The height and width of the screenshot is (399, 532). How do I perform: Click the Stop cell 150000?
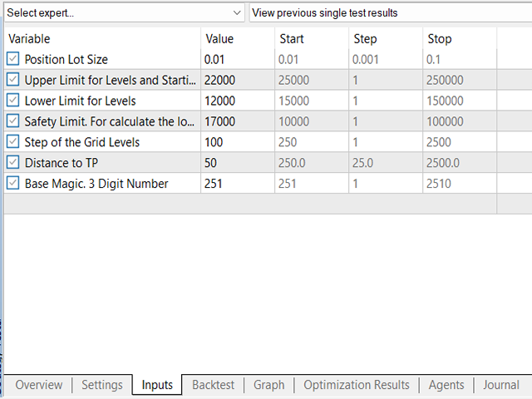point(460,101)
